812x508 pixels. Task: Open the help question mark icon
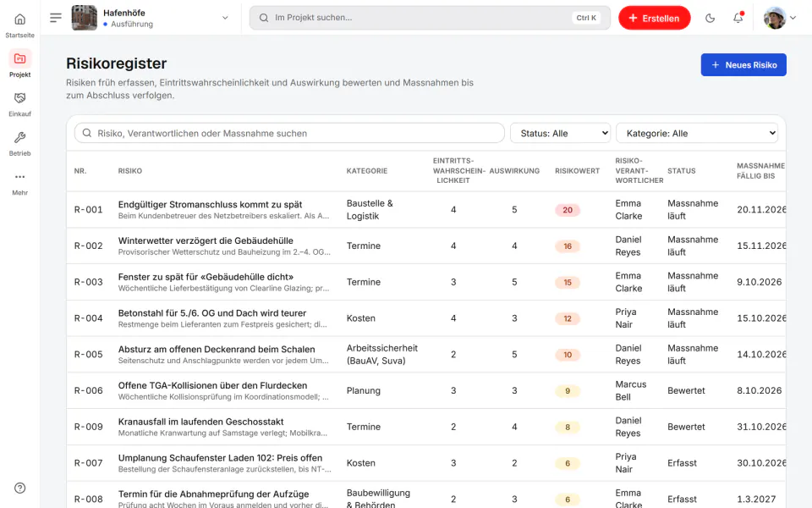[19, 488]
